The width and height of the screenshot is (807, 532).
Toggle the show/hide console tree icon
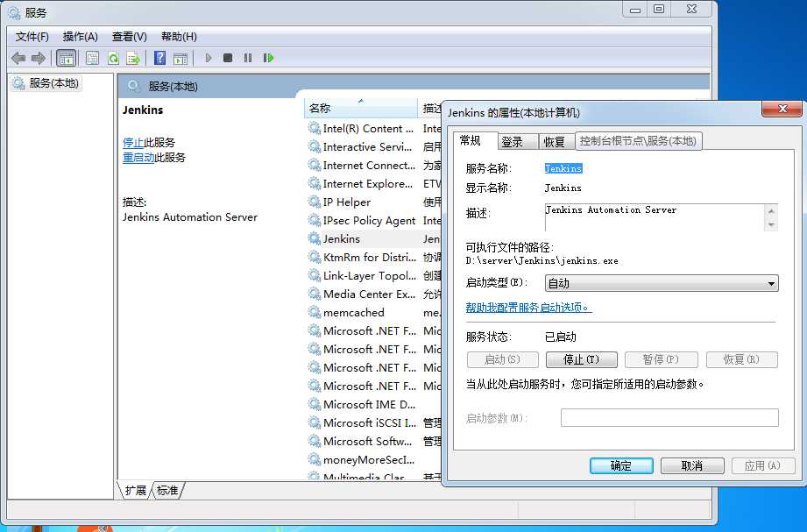pos(67,58)
